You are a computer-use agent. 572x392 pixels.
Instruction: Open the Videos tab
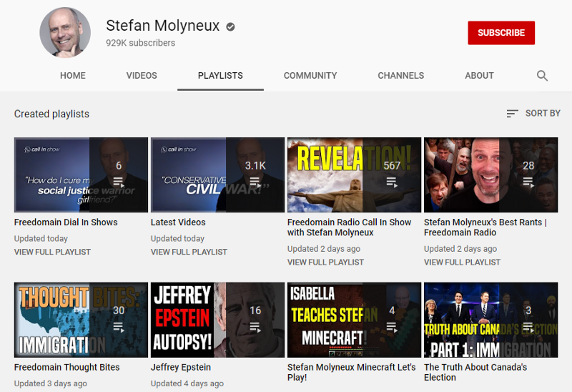[142, 76]
